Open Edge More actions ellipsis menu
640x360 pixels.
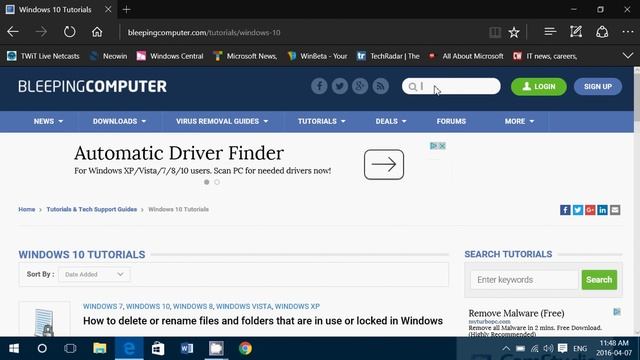(x=628, y=32)
